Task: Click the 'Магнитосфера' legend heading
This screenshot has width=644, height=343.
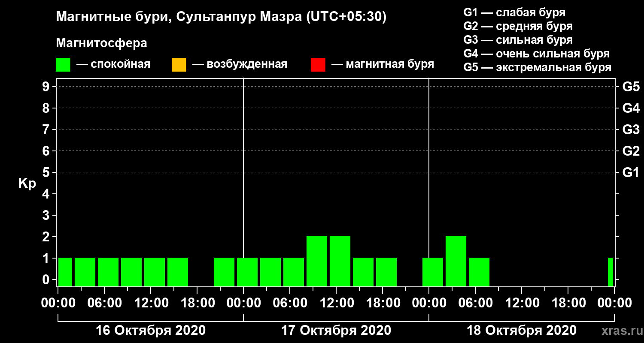Action: coord(102,44)
